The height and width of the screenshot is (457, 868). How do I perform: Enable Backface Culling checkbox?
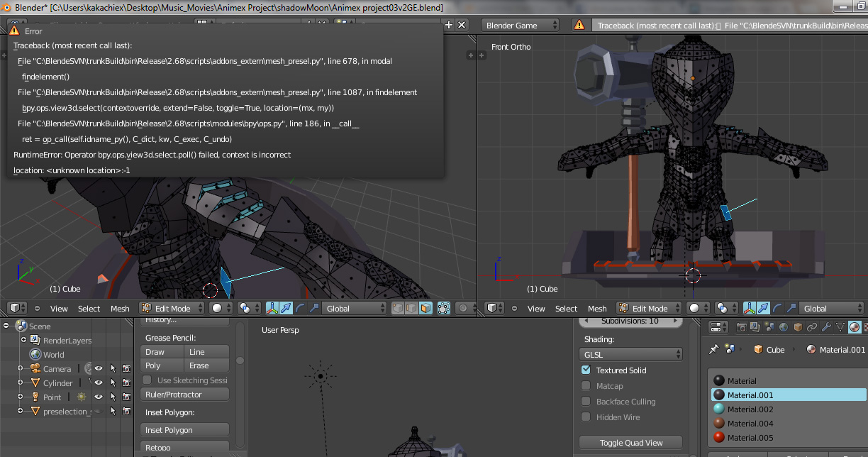tap(586, 401)
